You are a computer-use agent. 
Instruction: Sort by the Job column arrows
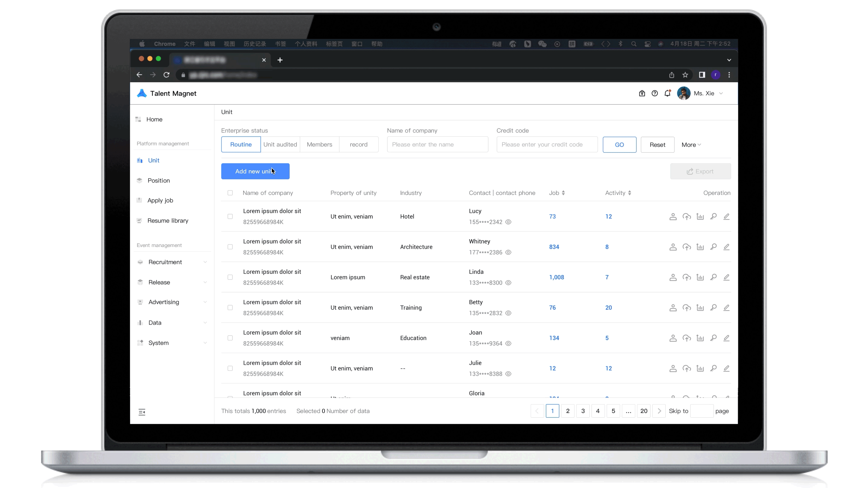coord(563,193)
